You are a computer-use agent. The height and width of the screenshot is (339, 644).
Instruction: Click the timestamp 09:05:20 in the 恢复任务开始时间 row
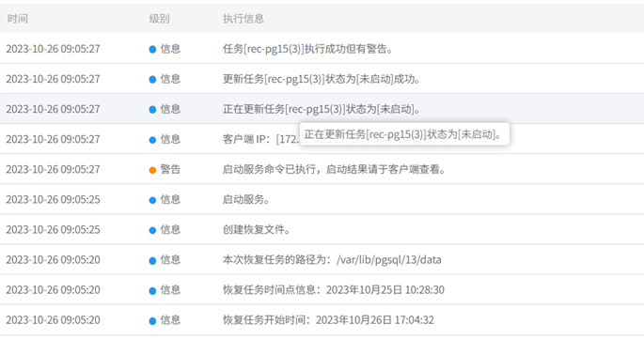point(53,320)
